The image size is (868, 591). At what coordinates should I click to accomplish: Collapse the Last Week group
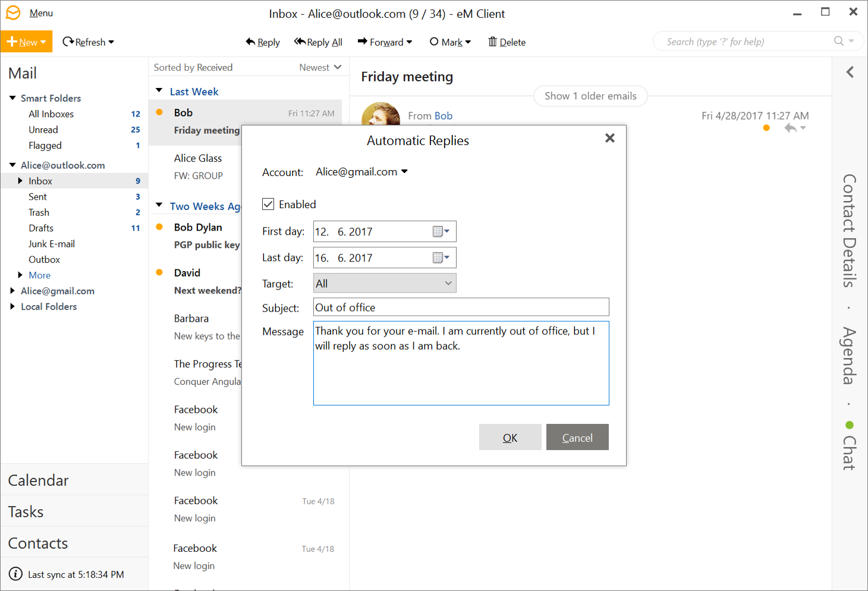159,91
